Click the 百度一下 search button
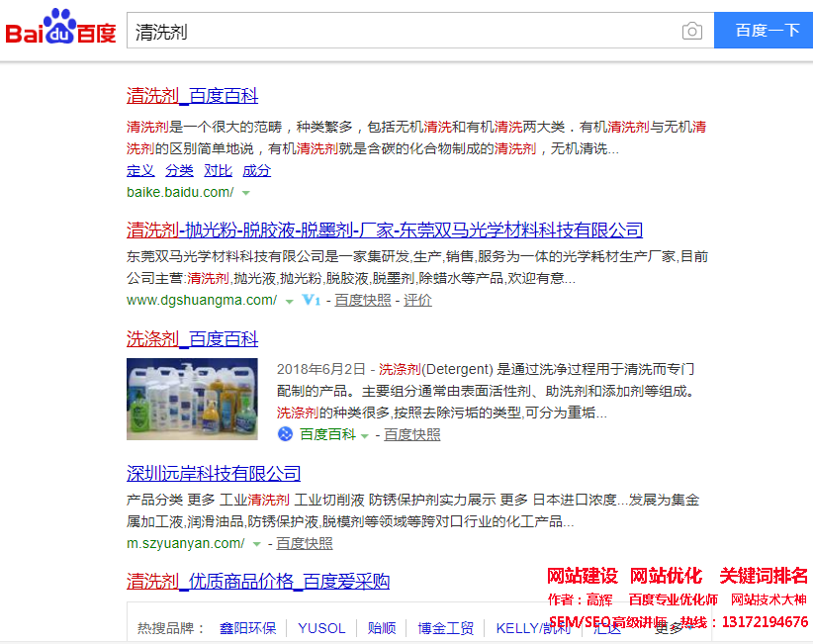 pos(767,31)
